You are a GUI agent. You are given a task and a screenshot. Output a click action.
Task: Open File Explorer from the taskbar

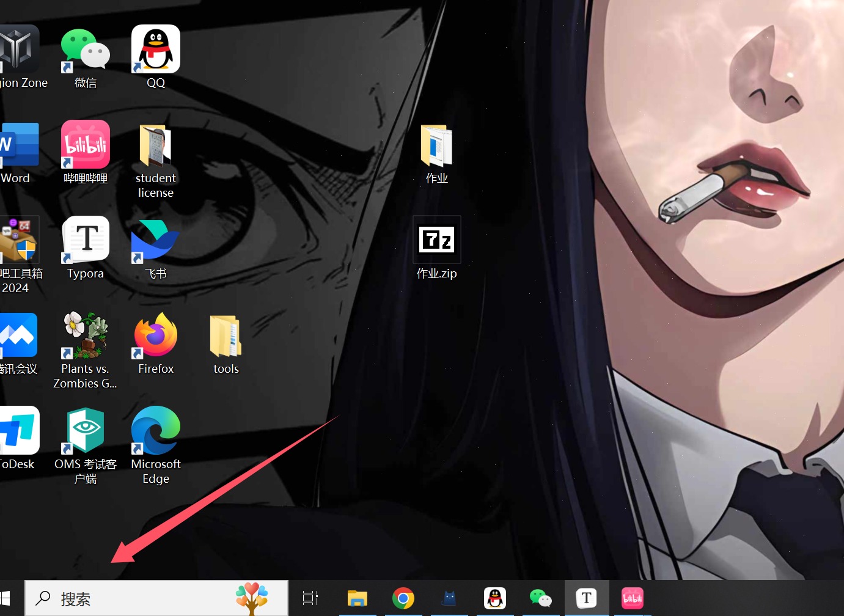(x=357, y=598)
